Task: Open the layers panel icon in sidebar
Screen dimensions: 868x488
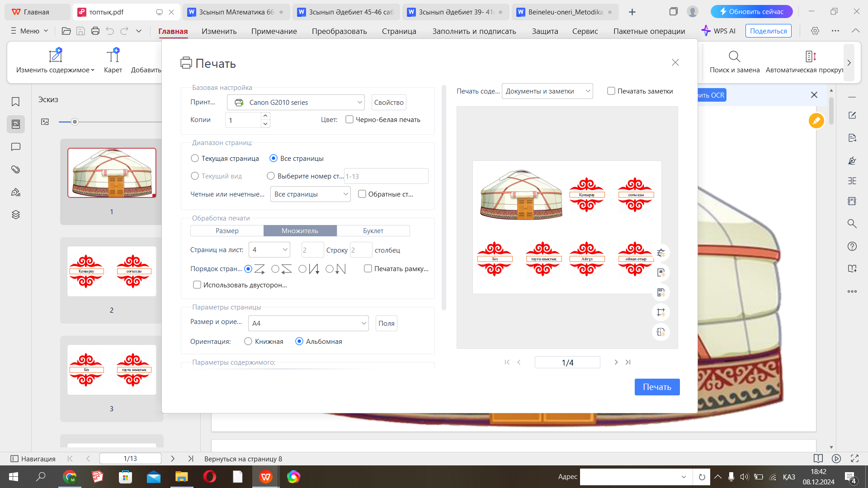Action: pyautogui.click(x=15, y=215)
